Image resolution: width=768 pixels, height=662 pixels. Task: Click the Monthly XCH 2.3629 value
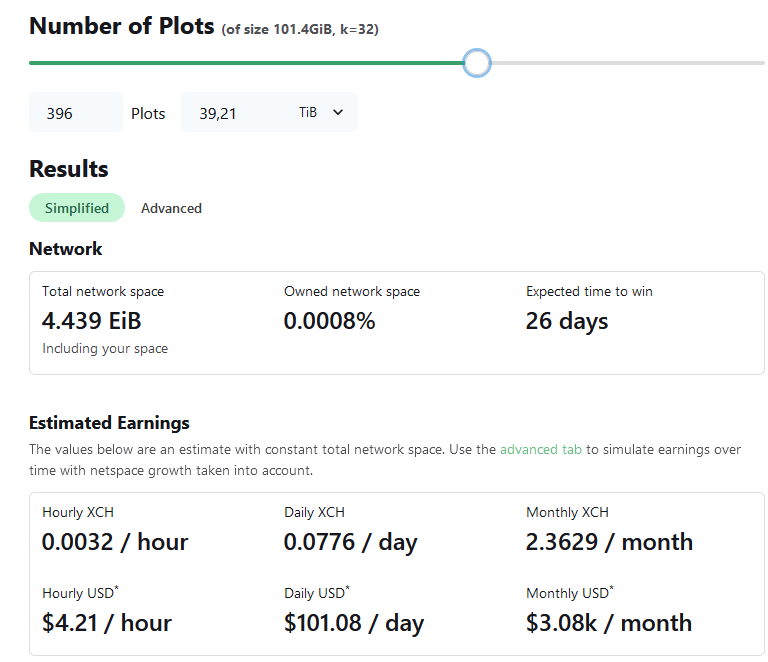tap(609, 542)
